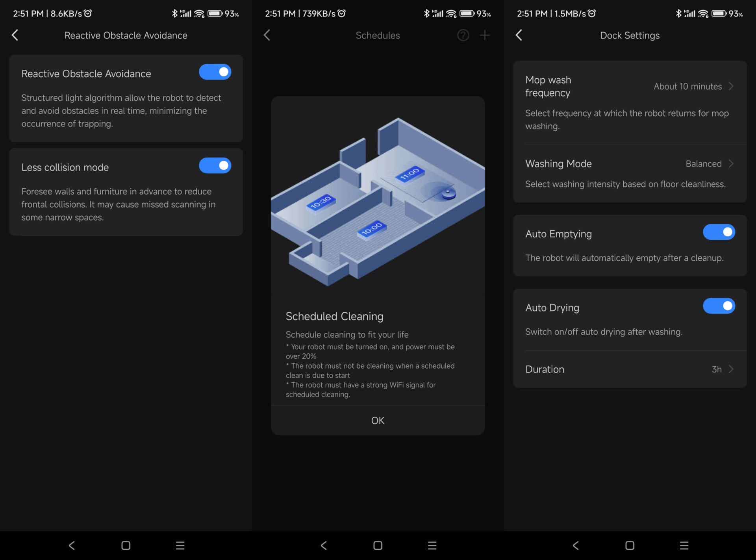756x560 pixels.
Task: Tap the About 10 minutes value
Action: [687, 86]
